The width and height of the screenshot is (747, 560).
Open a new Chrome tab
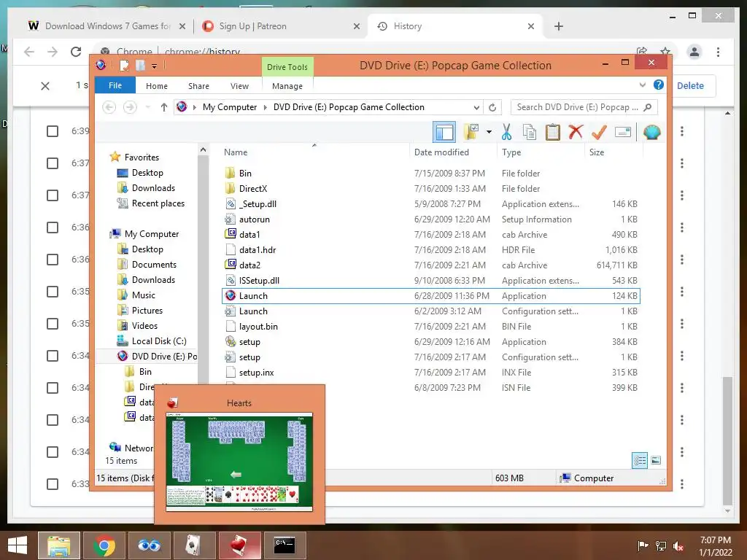pos(558,26)
